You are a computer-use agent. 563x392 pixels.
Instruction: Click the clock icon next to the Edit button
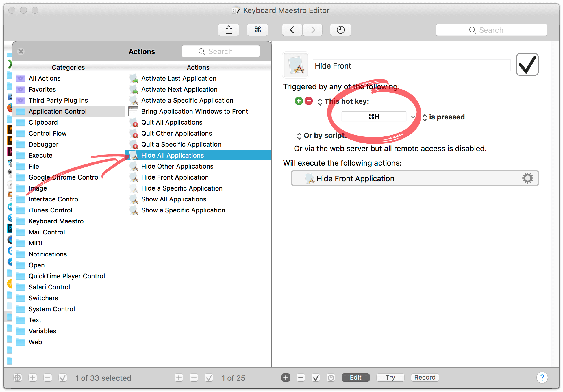click(331, 378)
